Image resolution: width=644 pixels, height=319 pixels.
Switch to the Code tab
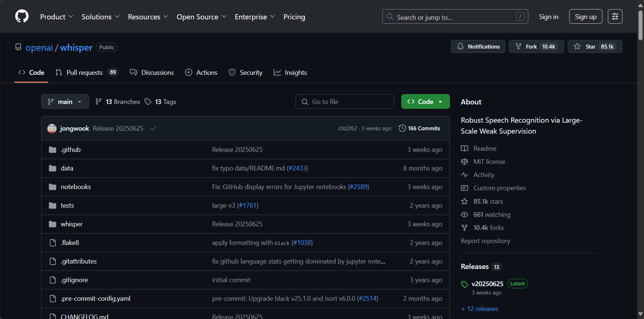pyautogui.click(x=31, y=72)
